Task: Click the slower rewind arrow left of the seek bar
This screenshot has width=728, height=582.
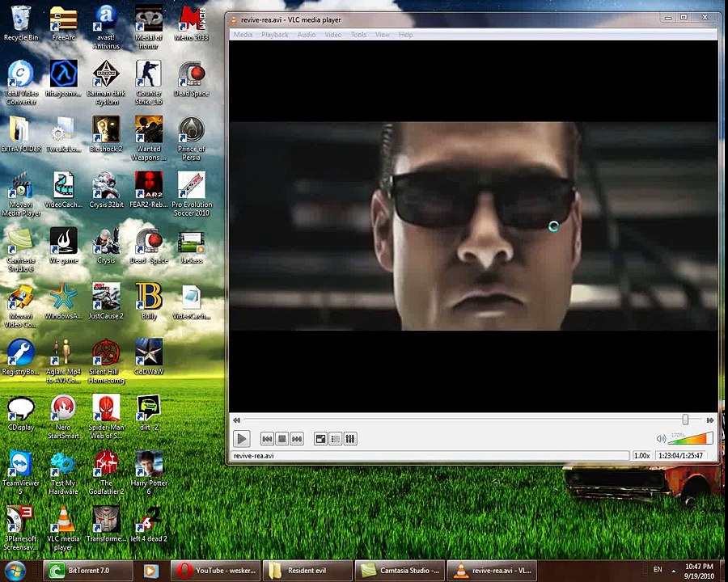Action: 237,420
